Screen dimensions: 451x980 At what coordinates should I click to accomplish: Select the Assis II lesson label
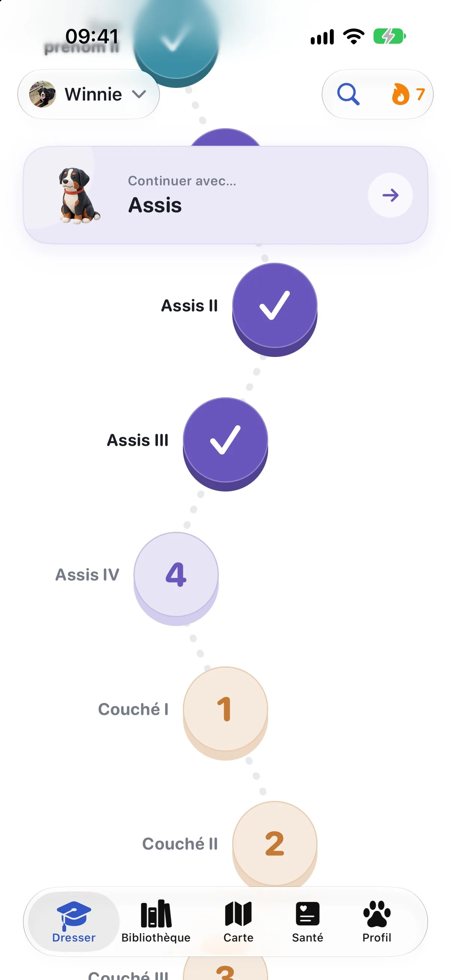pyautogui.click(x=190, y=306)
